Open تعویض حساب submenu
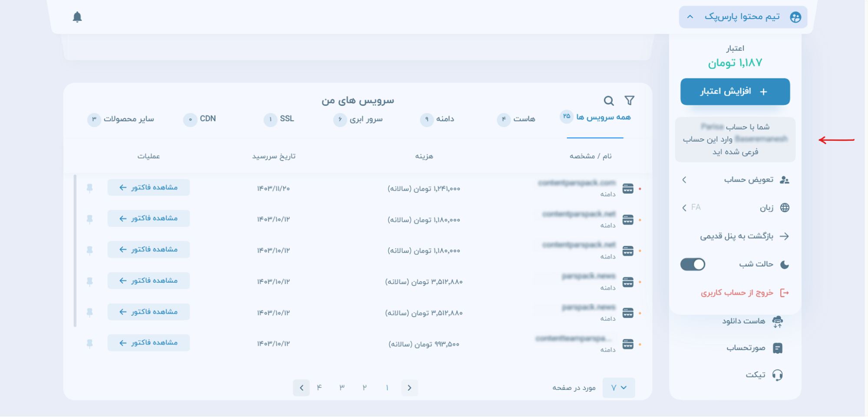 pos(735,180)
